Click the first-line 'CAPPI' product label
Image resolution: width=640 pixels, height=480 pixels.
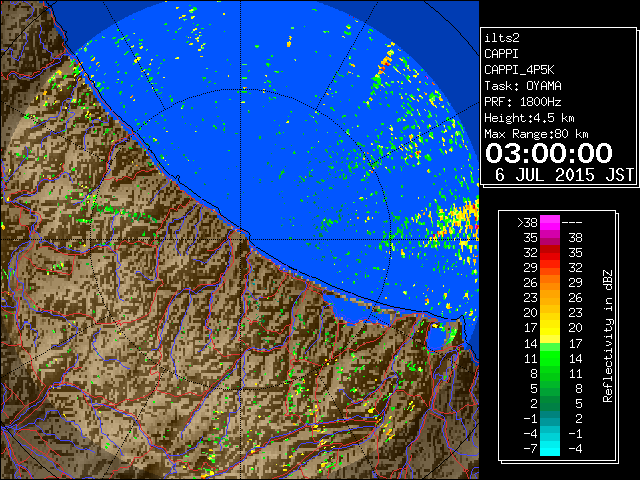click(501, 54)
